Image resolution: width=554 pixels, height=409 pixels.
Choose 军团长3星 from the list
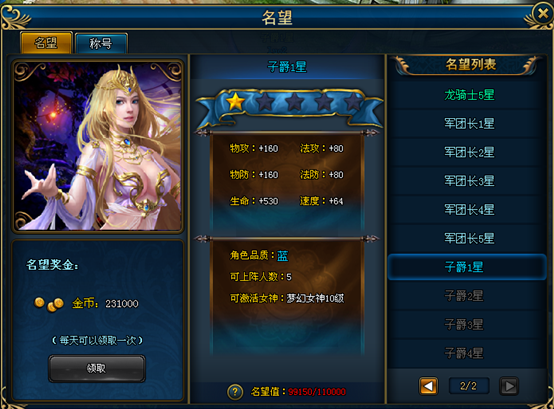(467, 181)
